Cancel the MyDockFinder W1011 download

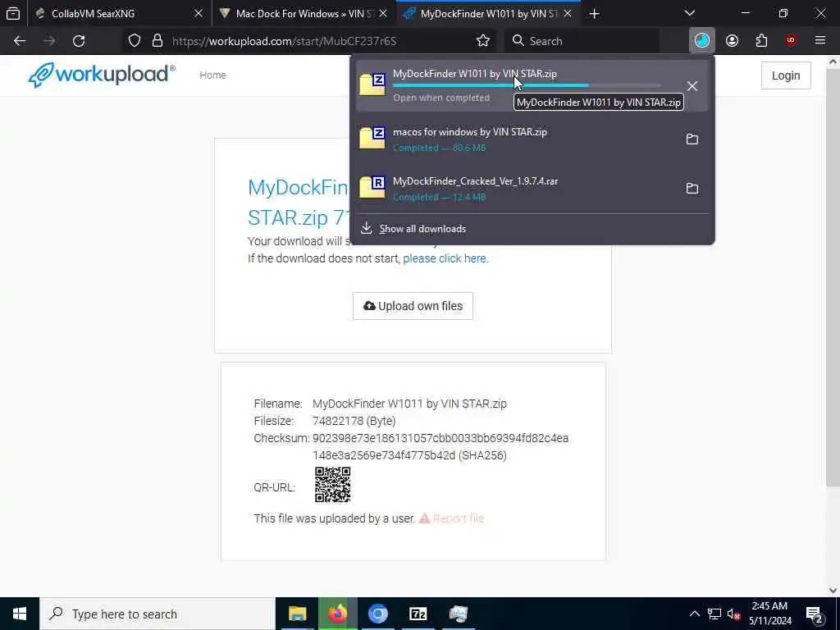point(692,85)
